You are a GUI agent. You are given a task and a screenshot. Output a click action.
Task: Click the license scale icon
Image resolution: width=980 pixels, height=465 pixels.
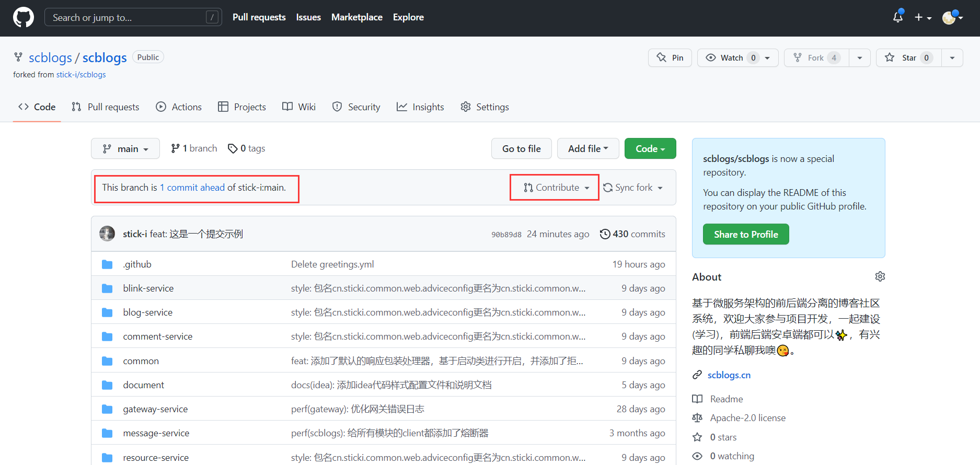coord(697,418)
